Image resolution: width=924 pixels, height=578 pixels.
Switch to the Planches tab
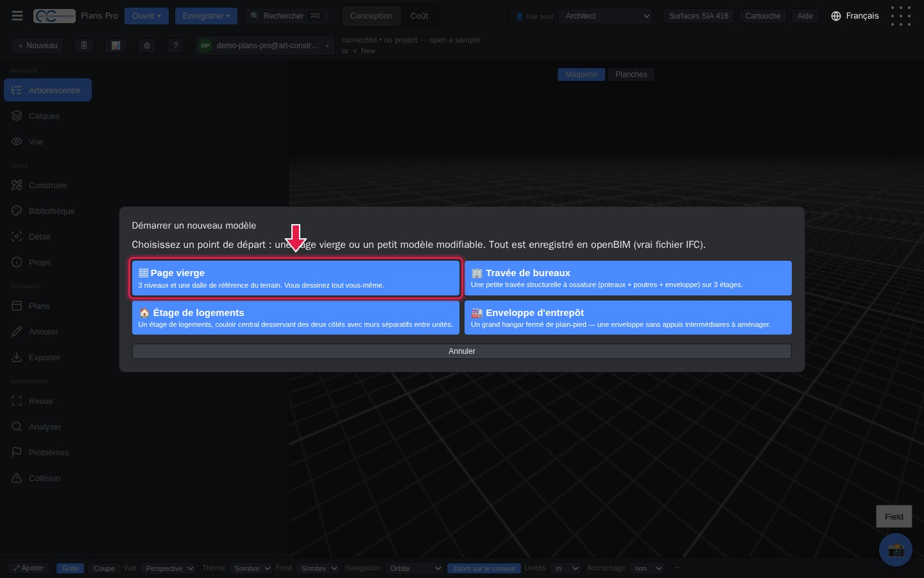coord(631,74)
